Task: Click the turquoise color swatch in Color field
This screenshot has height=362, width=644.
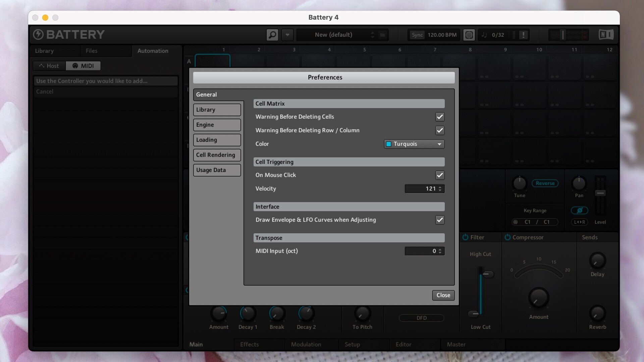Action: 388,144
